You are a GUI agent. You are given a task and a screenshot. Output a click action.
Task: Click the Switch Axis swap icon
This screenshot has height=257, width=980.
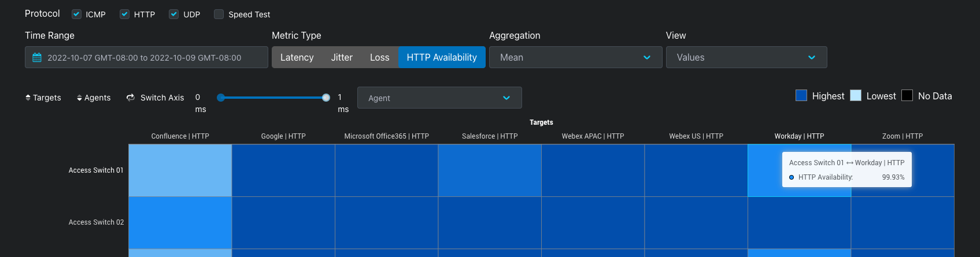[131, 98]
